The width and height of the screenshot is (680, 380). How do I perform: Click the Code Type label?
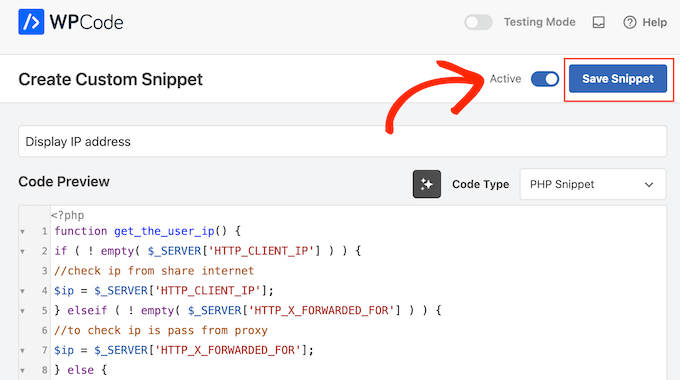pos(481,184)
